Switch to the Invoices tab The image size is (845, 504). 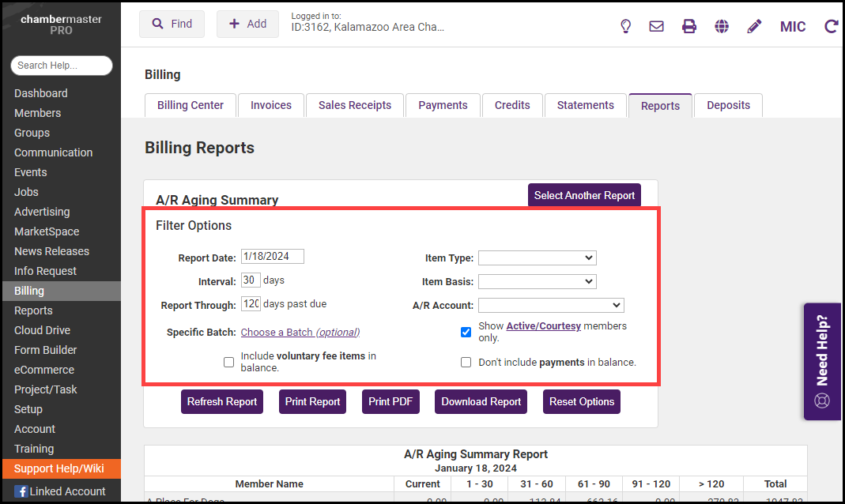coord(271,105)
